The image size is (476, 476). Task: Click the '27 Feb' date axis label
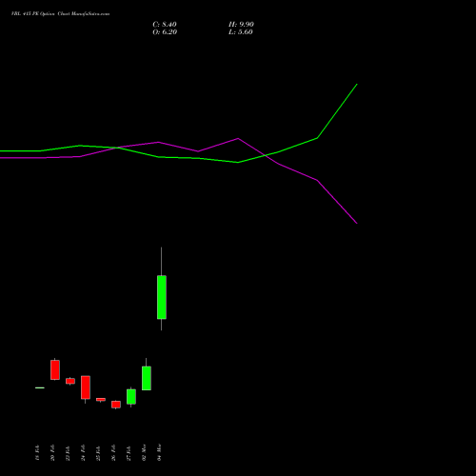[129, 452]
